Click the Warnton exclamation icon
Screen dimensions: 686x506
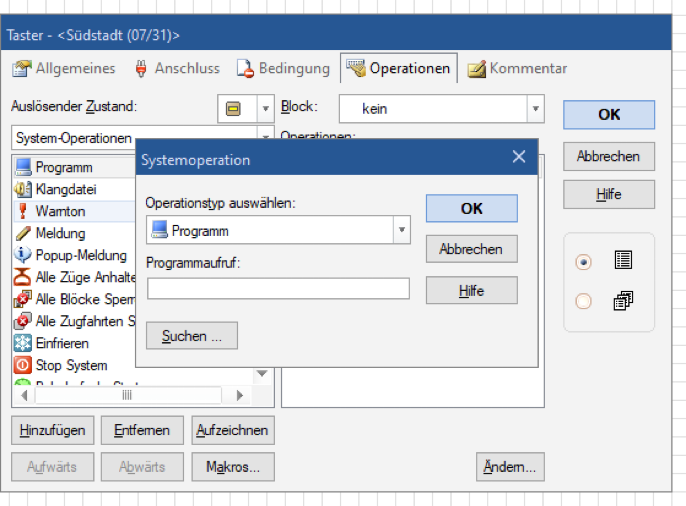click(23, 211)
